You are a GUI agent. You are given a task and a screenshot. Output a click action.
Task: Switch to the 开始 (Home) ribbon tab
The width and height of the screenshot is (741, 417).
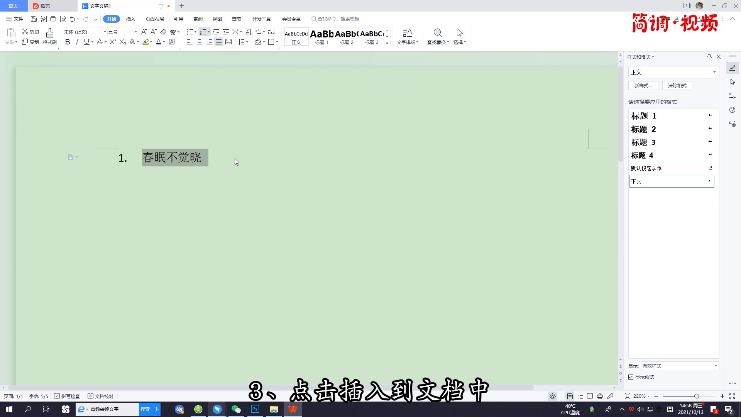click(111, 19)
